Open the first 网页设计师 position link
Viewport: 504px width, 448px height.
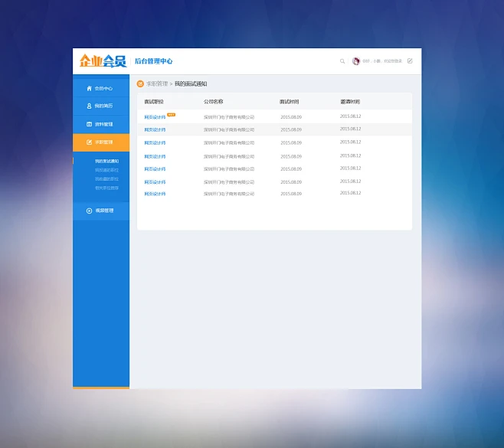[x=155, y=117]
